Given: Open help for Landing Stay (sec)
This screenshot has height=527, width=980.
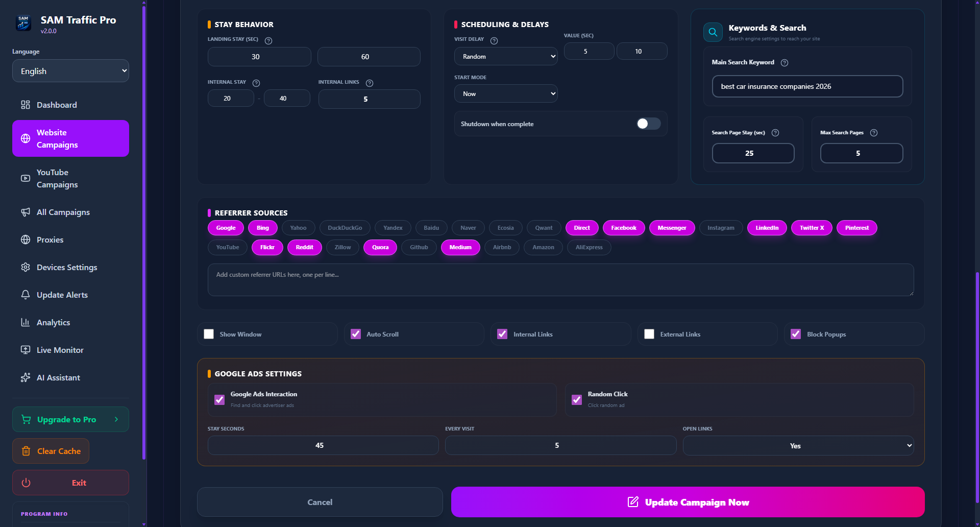Looking at the screenshot, I should pyautogui.click(x=268, y=41).
